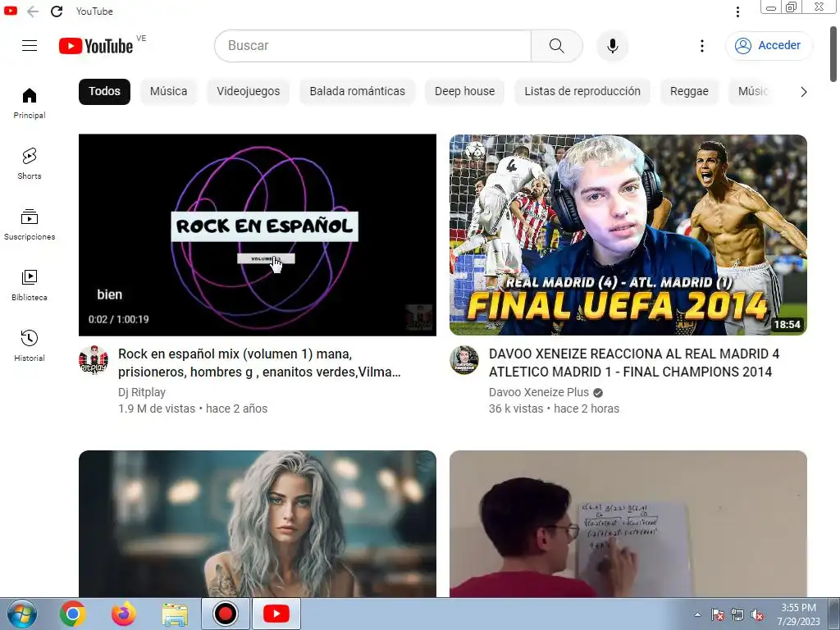The image size is (840, 630).
Task: Click '36 k vistas' text
Action: pos(516,409)
